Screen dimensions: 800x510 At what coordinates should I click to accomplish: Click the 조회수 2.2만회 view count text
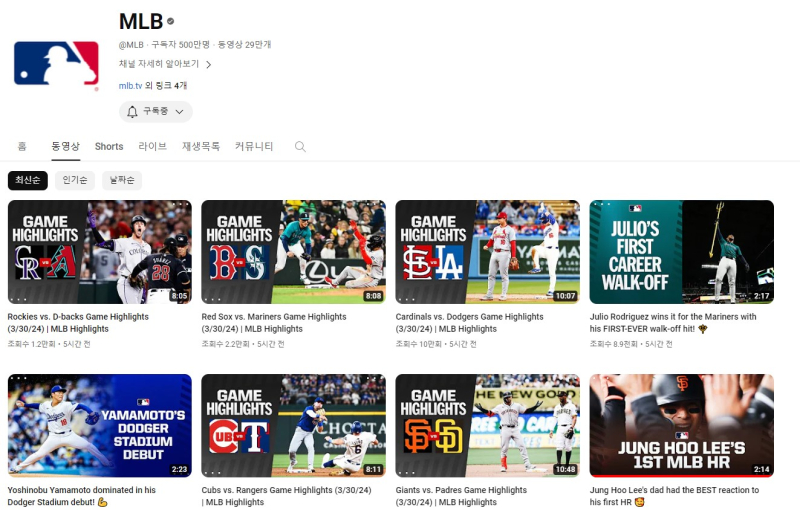[226, 344]
